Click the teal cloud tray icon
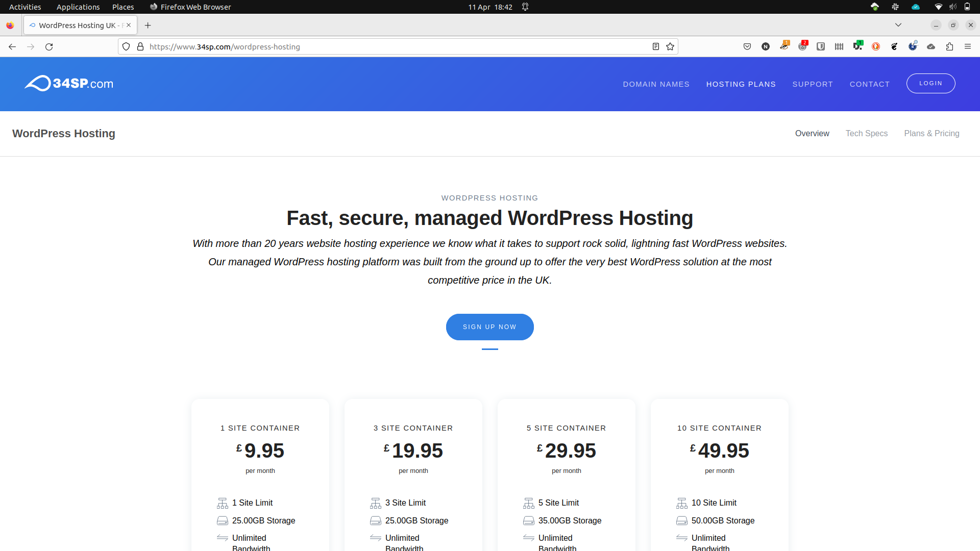Image resolution: width=980 pixels, height=551 pixels. pyautogui.click(x=916, y=7)
